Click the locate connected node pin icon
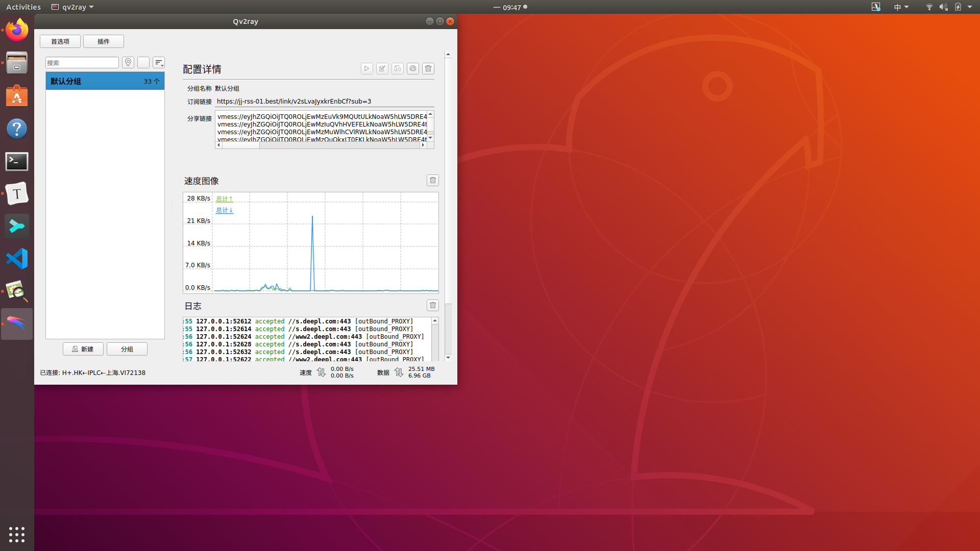The image size is (980, 551). [x=128, y=62]
